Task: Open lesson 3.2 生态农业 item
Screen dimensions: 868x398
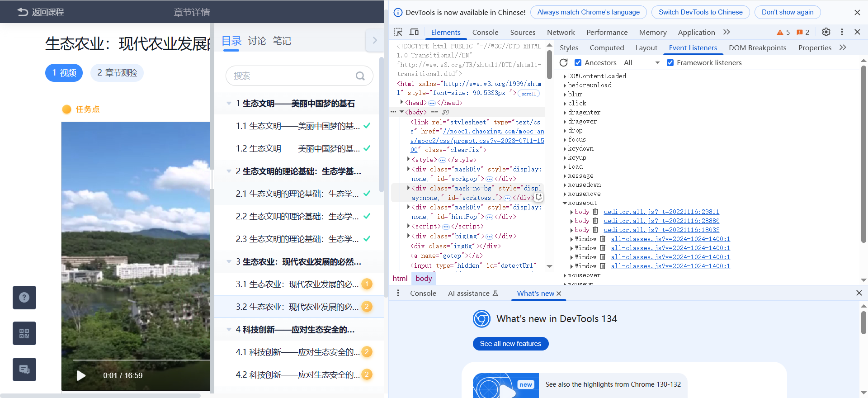Action: 299,307
